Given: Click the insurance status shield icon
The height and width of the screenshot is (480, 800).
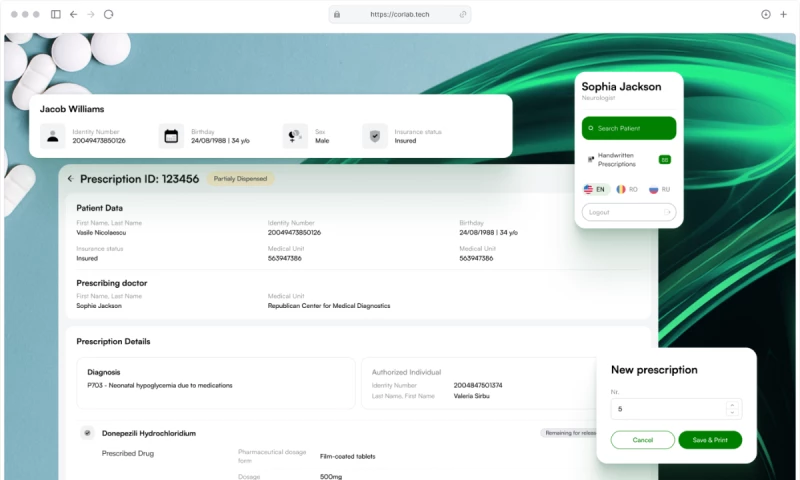Looking at the screenshot, I should point(374,136).
